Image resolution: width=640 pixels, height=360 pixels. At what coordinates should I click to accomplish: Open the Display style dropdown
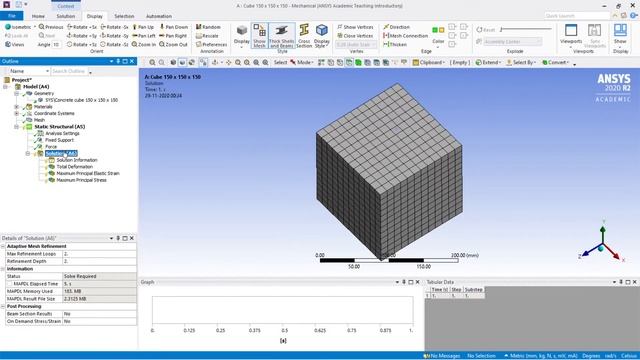point(322,36)
